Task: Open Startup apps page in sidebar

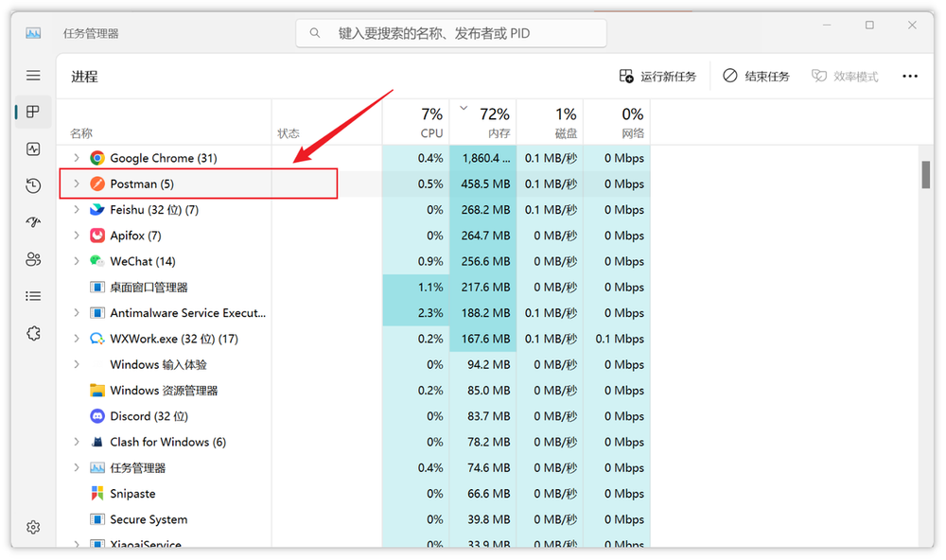Action: 33,222
